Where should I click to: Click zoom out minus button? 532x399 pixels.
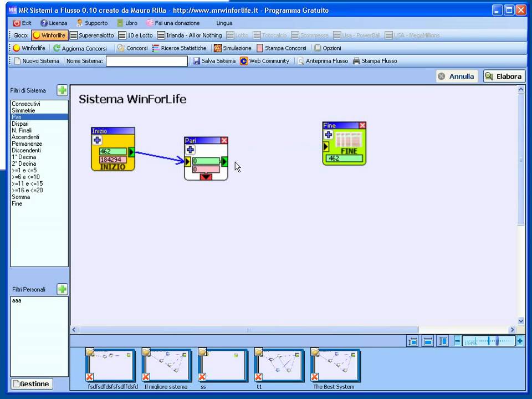tap(457, 341)
